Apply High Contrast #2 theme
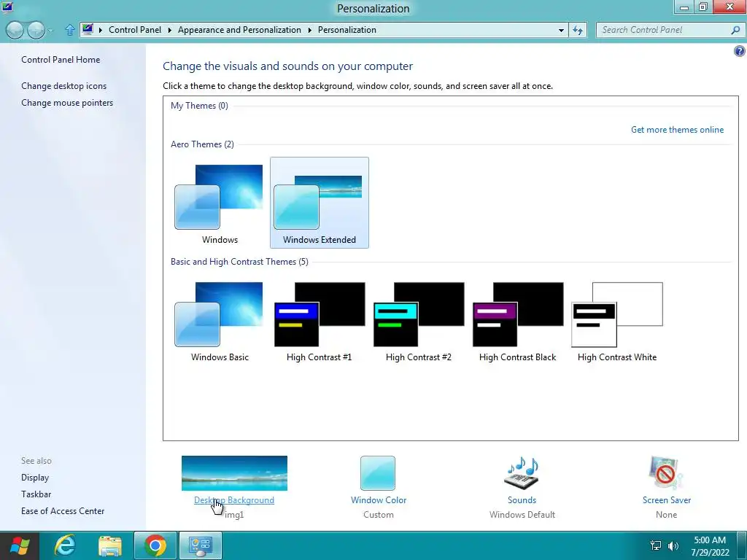747x560 pixels. click(x=418, y=321)
